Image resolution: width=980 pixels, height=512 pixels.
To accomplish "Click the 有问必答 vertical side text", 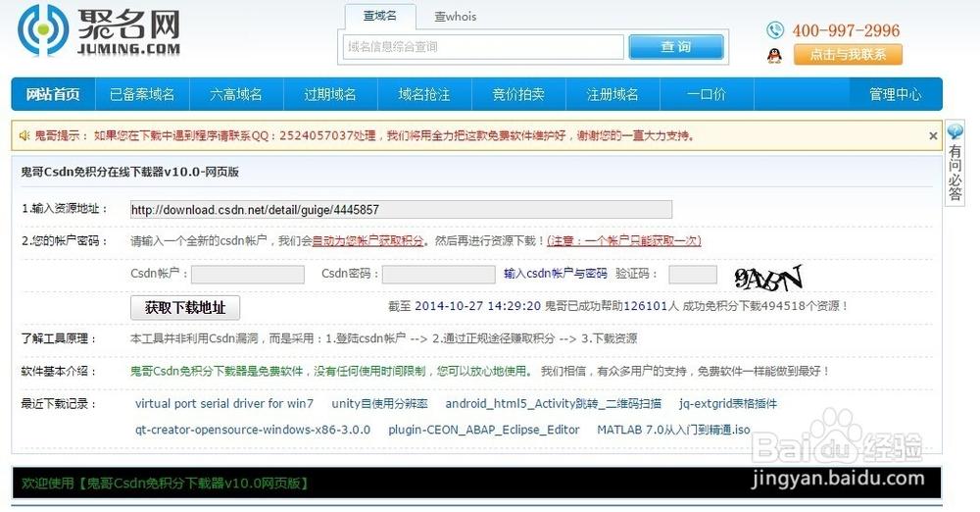I will tap(955, 172).
